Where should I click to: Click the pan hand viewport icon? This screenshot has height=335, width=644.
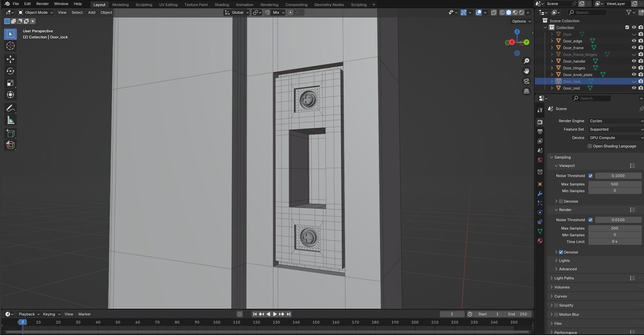[x=527, y=71]
